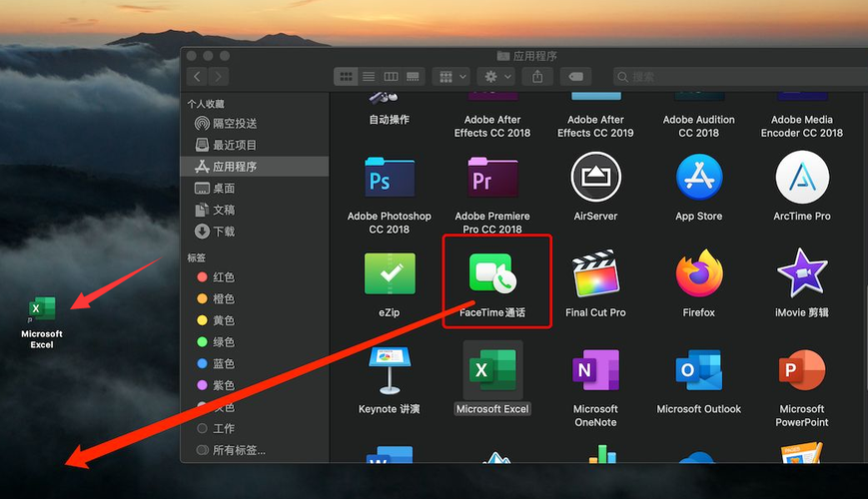
Task: Click the App Store icon
Action: click(x=698, y=178)
